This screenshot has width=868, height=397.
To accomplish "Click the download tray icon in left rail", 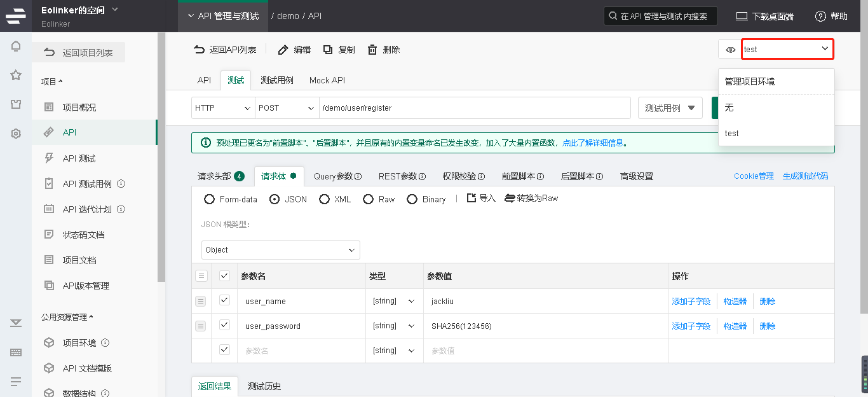I will point(16,323).
